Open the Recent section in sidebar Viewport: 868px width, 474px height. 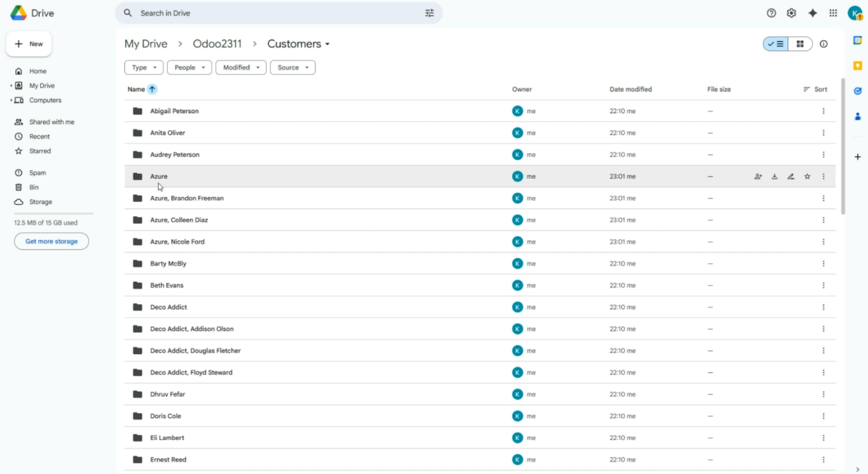pos(39,136)
